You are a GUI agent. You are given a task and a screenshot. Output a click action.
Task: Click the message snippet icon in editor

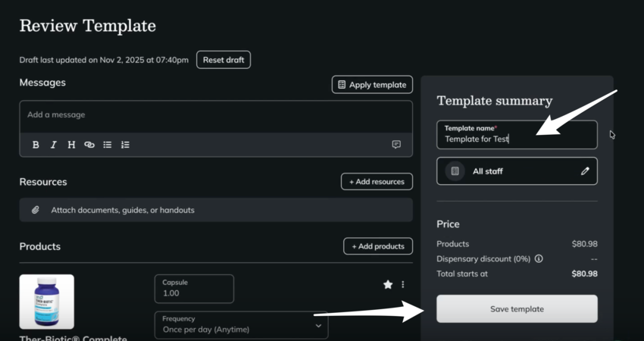click(396, 145)
